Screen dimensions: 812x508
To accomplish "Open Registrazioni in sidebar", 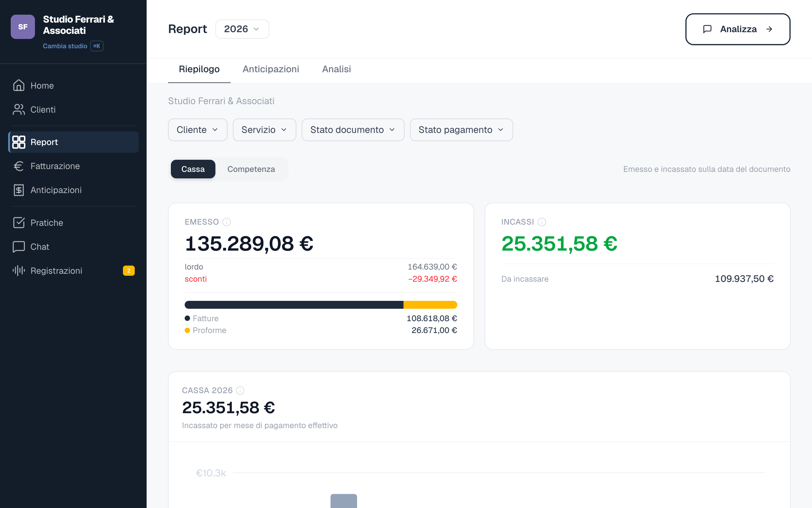I will (x=74, y=271).
